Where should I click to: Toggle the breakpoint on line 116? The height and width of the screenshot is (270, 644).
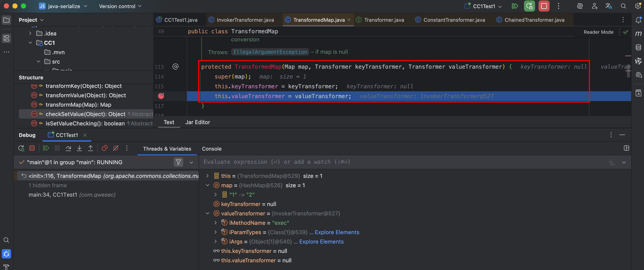coord(161,96)
